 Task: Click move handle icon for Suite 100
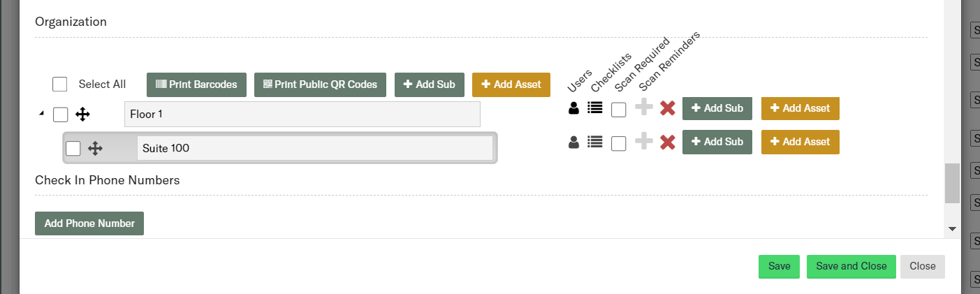click(96, 148)
